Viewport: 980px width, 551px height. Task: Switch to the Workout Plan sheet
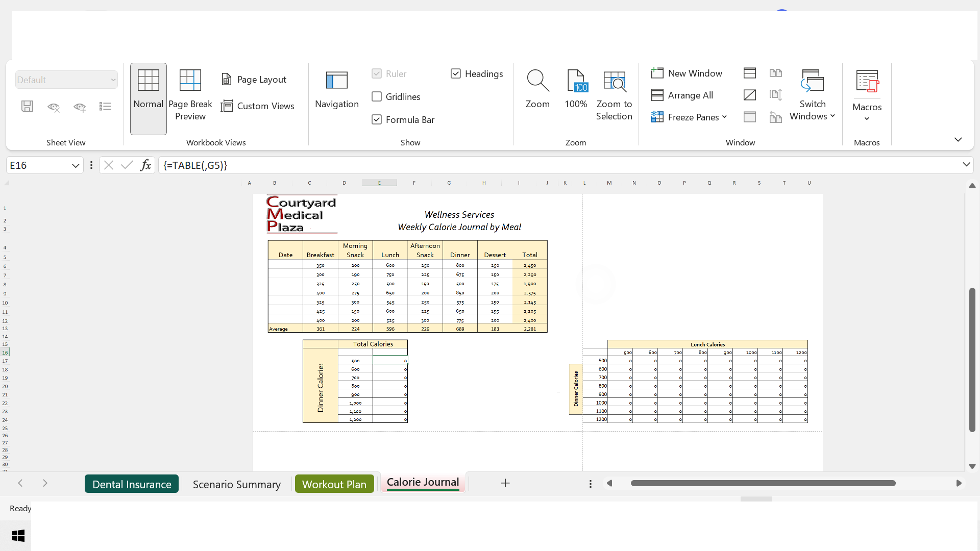(x=334, y=484)
